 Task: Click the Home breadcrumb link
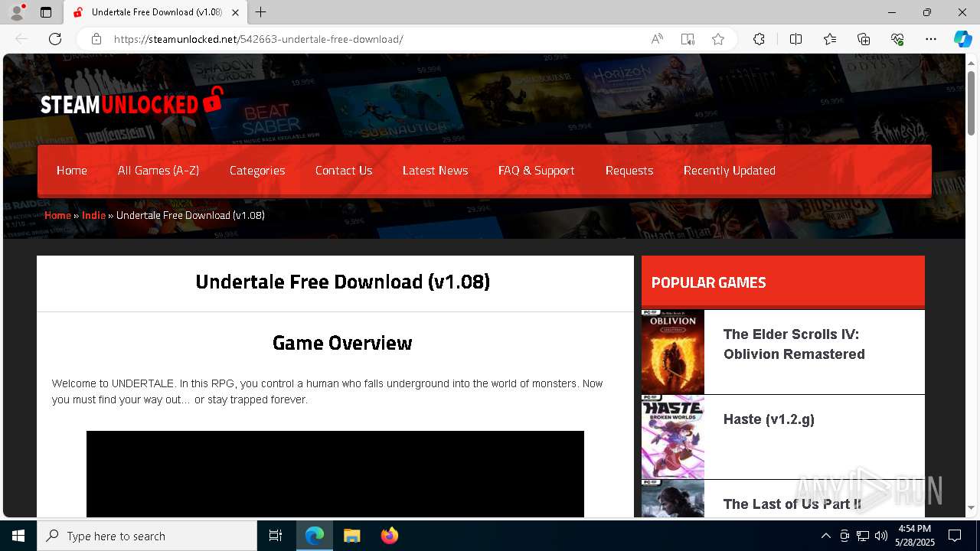57,215
